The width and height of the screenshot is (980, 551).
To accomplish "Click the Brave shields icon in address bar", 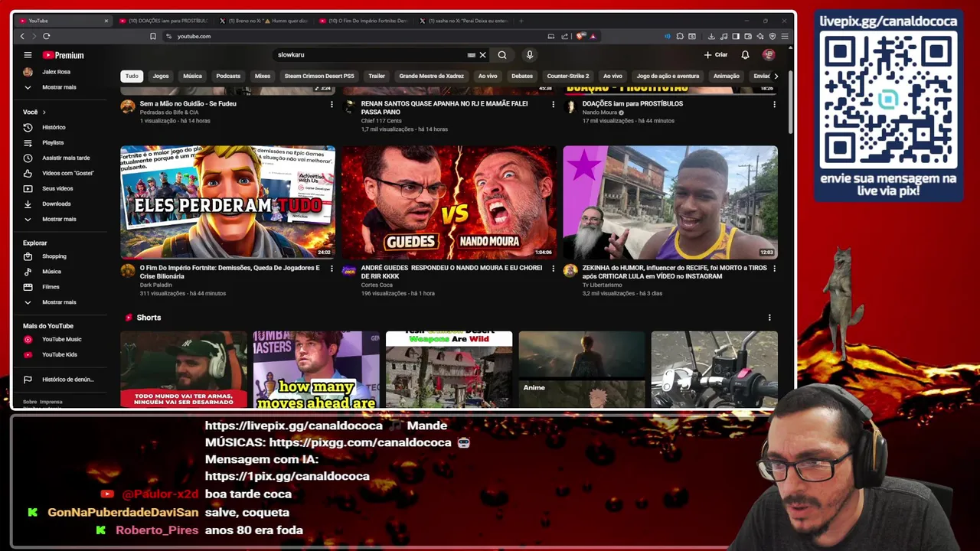I will (x=581, y=36).
